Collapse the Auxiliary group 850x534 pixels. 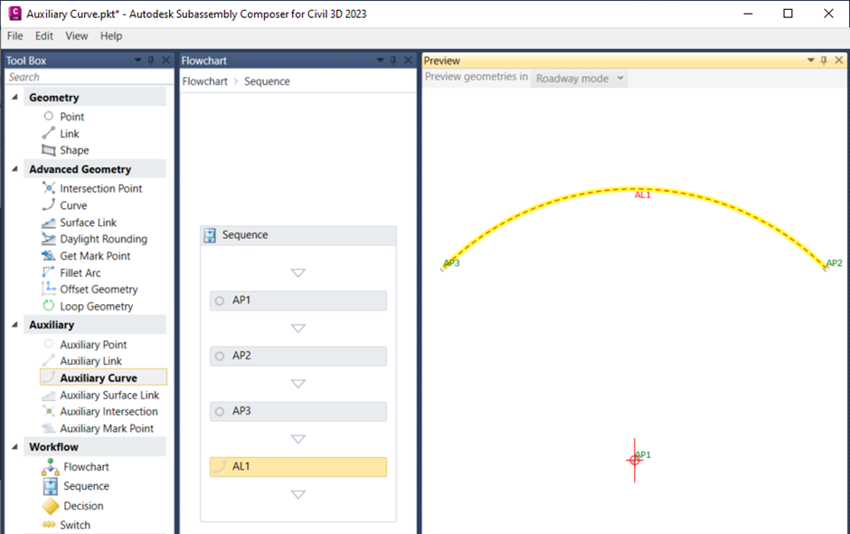(15, 324)
